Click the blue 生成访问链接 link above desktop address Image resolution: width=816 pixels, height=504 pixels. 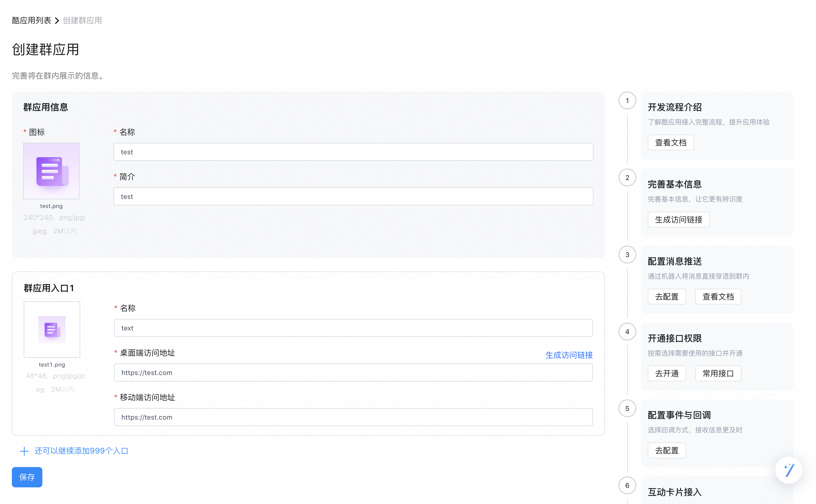click(569, 355)
